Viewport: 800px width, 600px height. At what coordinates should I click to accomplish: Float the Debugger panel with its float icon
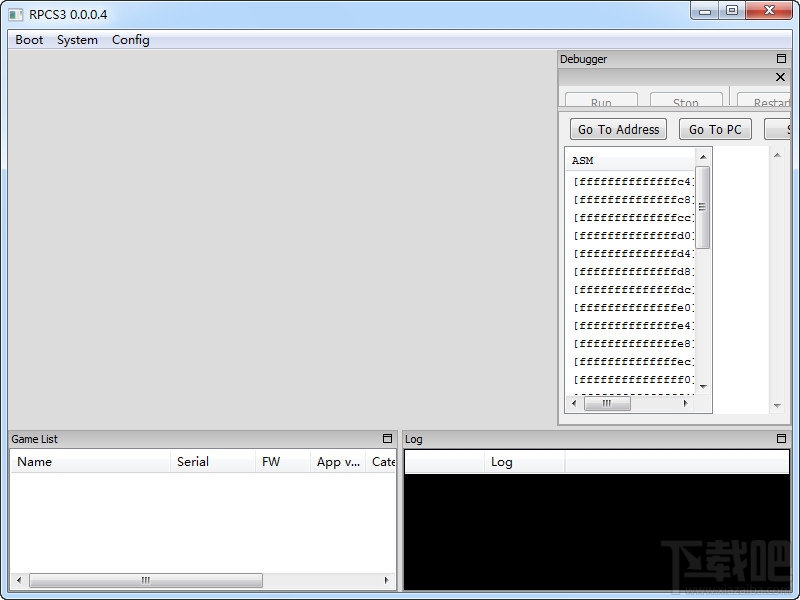pos(781,59)
